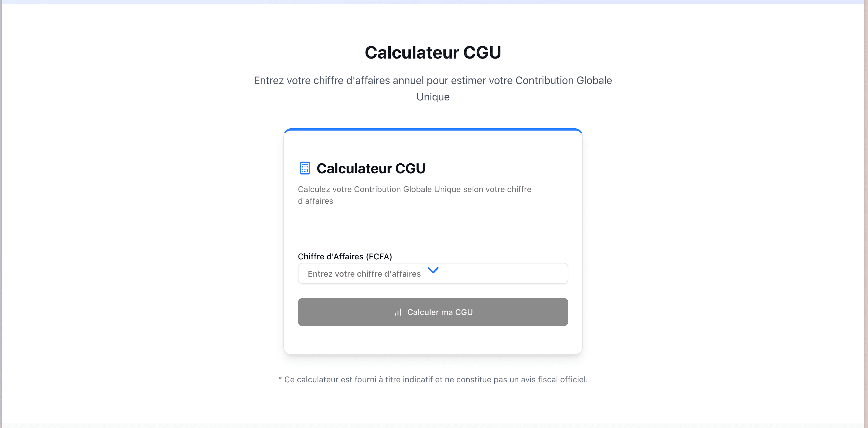
Task: Click the Contribution Globale Unique description text
Action: pyautogui.click(x=414, y=195)
